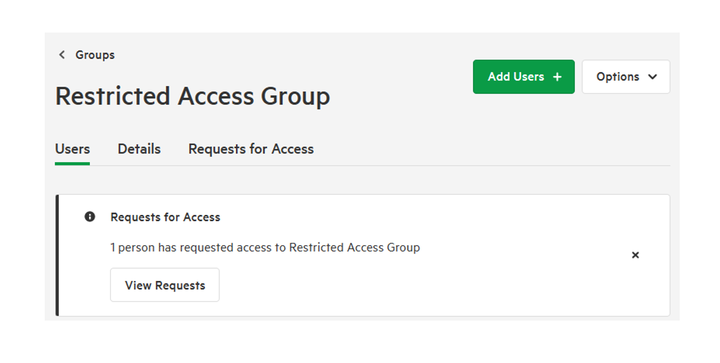The image size is (720, 363).
Task: Click the 'Add Users' text label
Action: 516,77
